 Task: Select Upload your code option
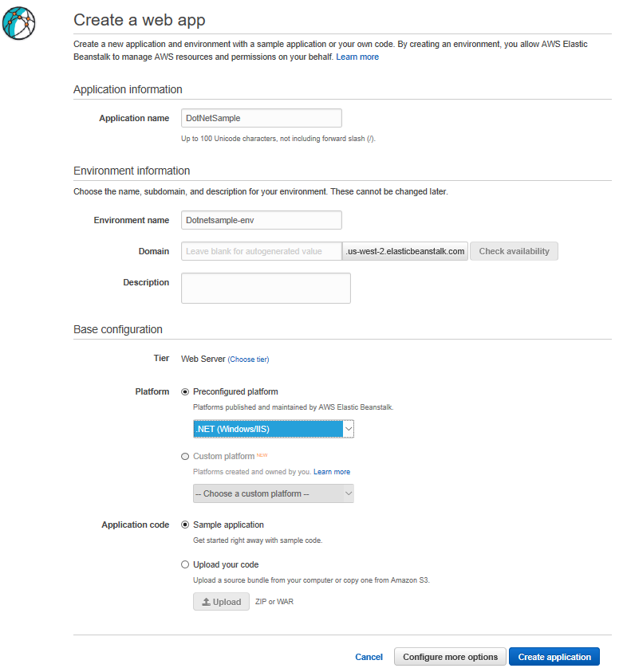[184, 564]
